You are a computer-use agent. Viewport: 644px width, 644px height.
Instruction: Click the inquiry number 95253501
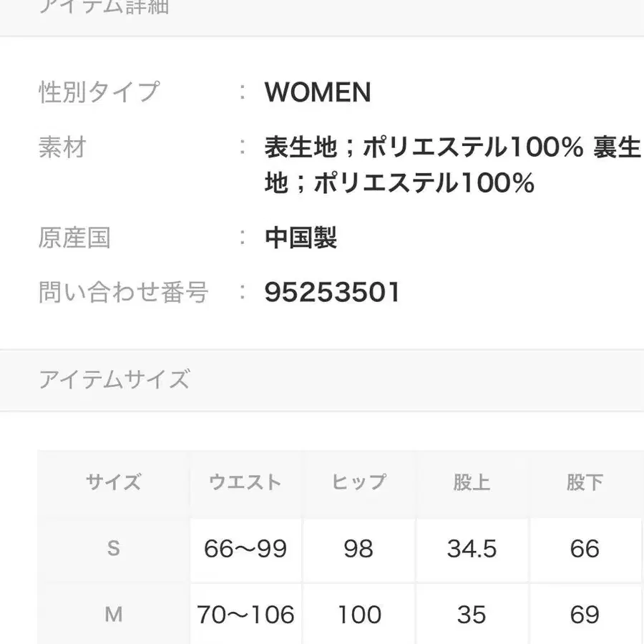332,292
